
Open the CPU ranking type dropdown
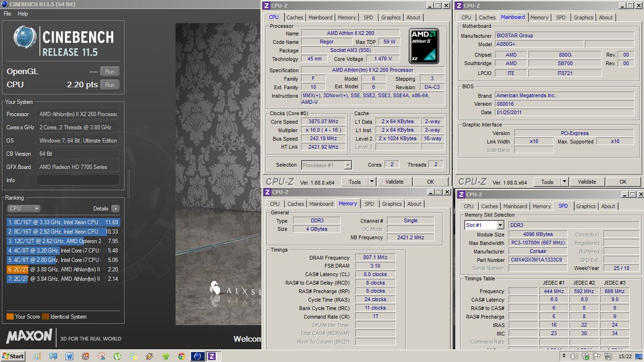coord(24,209)
